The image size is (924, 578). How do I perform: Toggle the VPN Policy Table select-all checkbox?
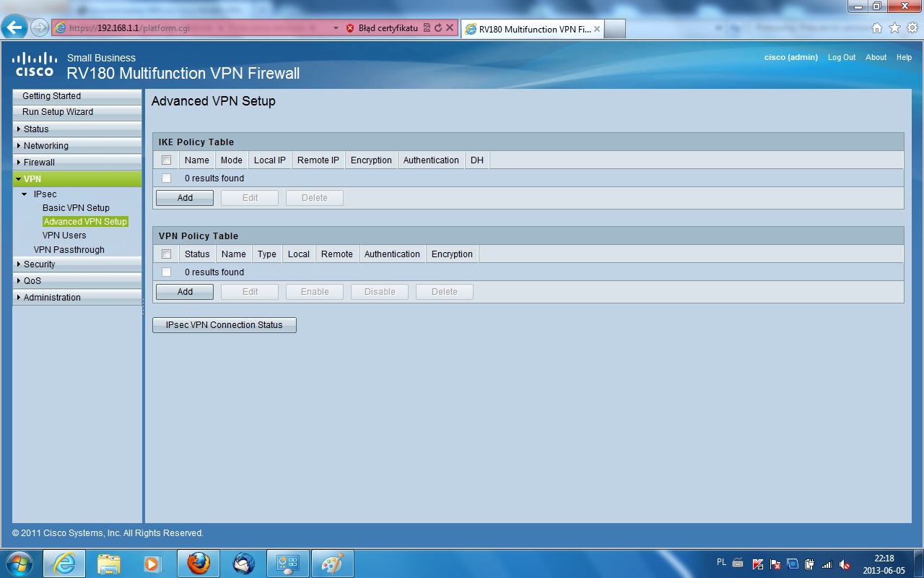pos(167,254)
